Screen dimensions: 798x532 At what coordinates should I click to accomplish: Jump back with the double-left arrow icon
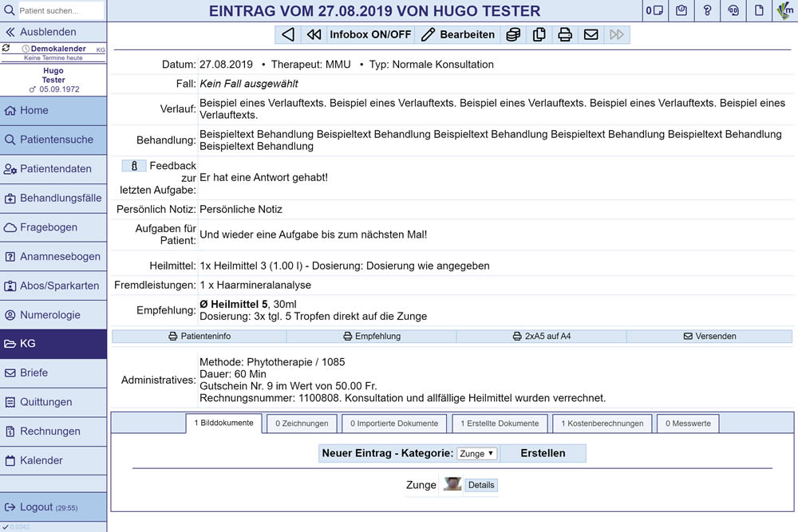tap(314, 34)
